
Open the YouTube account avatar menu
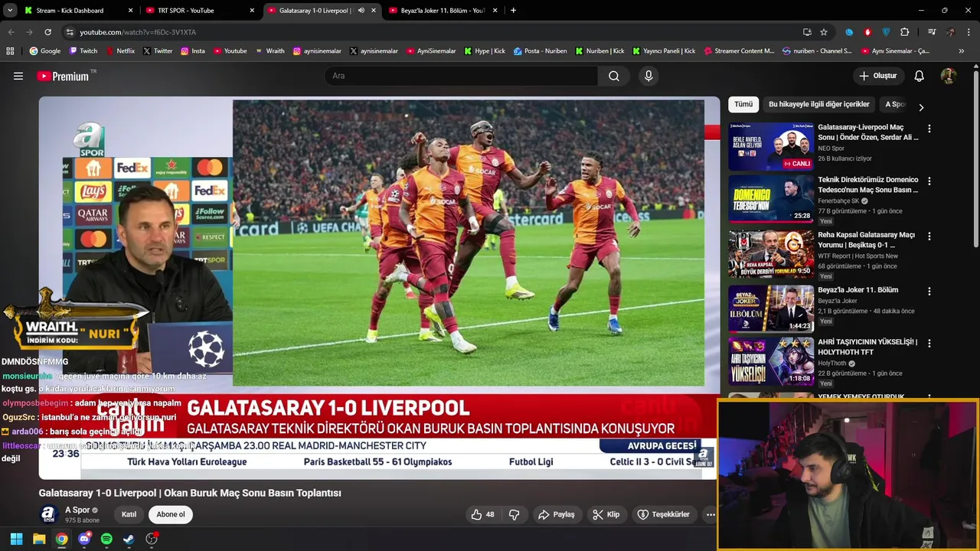948,76
